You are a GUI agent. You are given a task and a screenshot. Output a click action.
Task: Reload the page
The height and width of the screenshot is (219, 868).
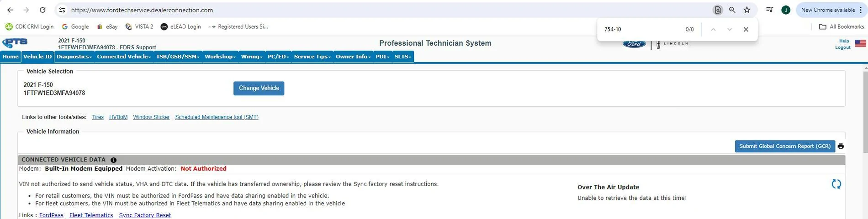[x=42, y=10]
